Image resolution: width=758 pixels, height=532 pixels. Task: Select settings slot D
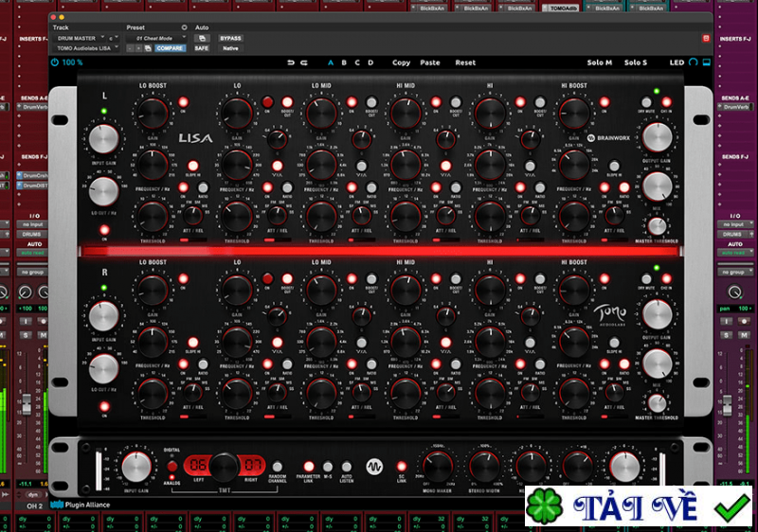point(370,62)
